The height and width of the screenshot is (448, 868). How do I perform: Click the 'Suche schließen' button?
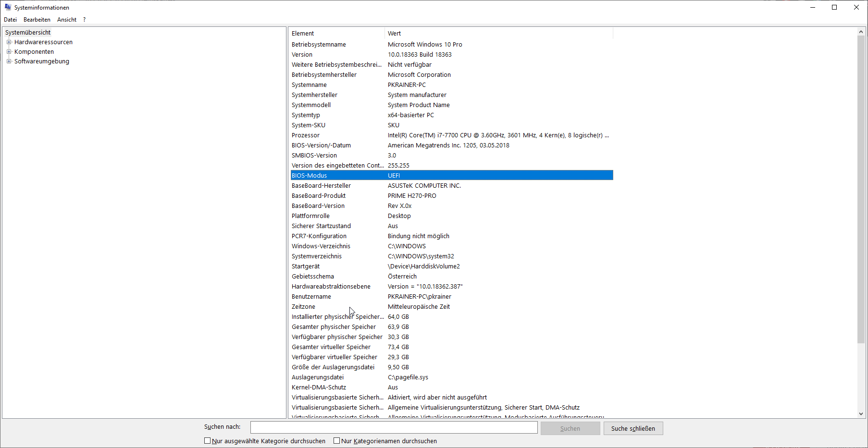pyautogui.click(x=633, y=428)
